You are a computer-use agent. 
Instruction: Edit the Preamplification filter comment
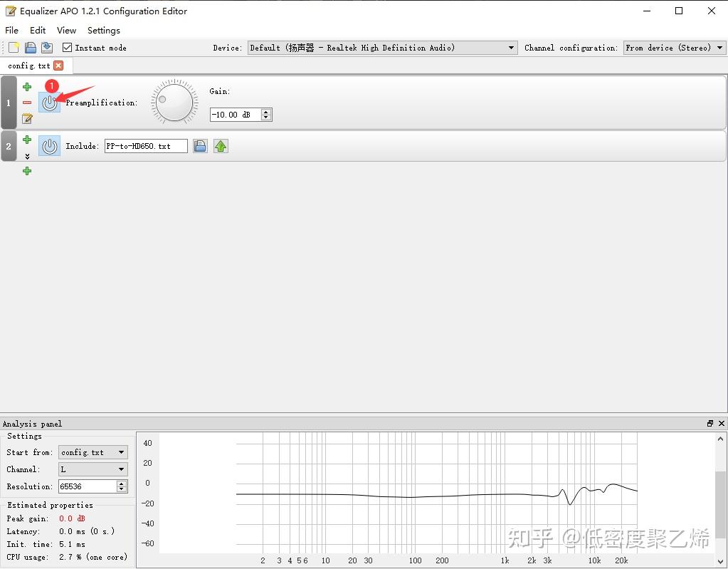pyautogui.click(x=26, y=119)
